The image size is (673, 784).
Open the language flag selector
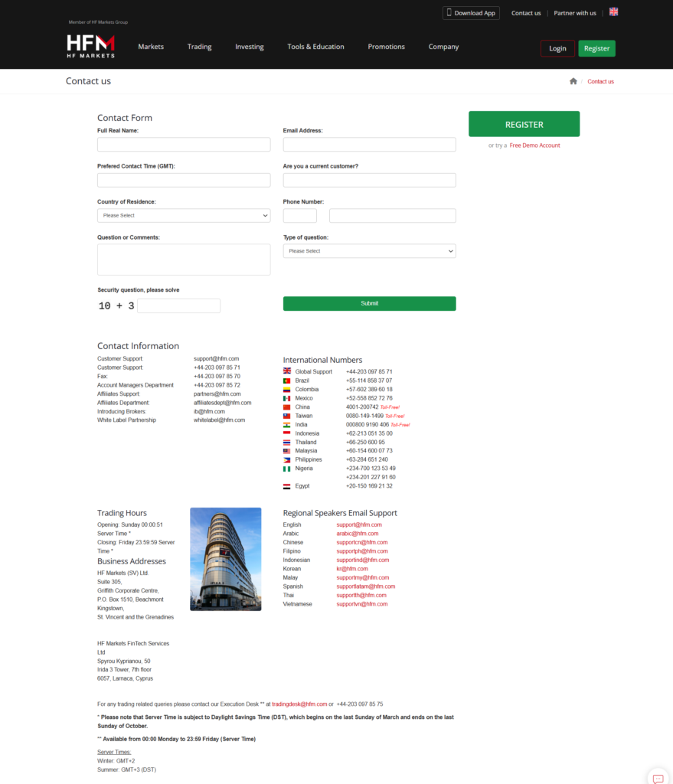[x=613, y=12]
